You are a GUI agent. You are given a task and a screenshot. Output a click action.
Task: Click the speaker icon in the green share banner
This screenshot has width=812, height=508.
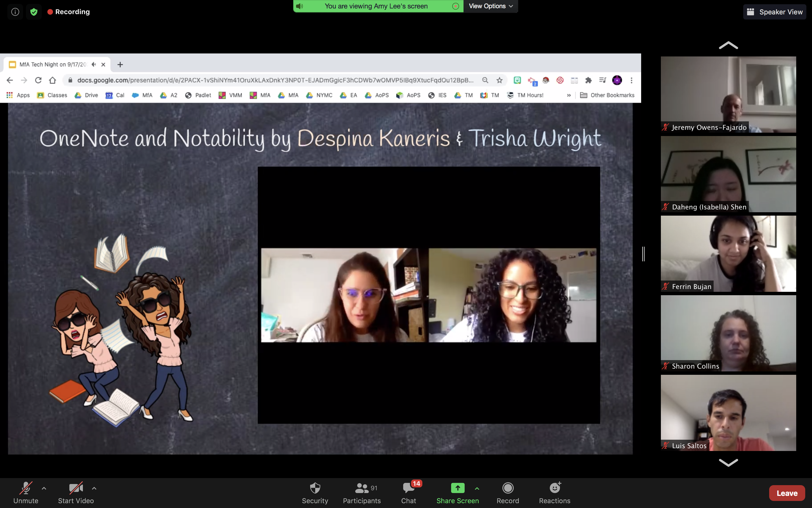tap(299, 6)
